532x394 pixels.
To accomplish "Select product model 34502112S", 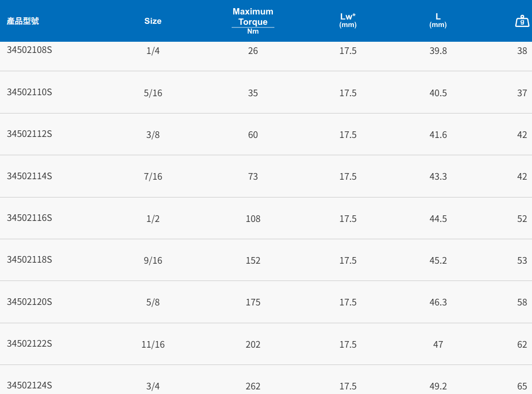I will [30, 134].
